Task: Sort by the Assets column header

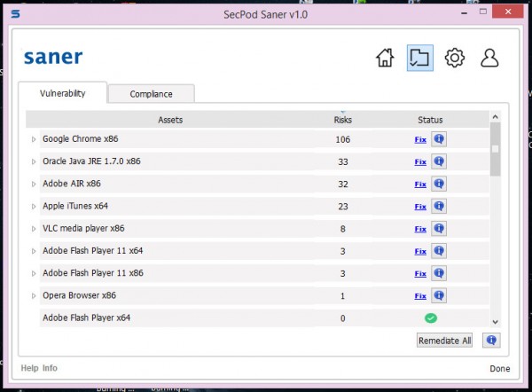Action: pos(170,120)
